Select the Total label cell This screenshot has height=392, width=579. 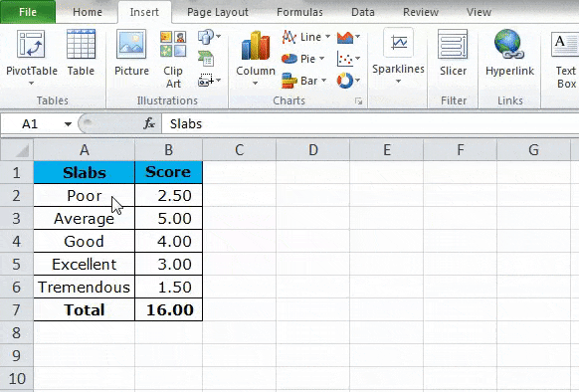click(85, 309)
